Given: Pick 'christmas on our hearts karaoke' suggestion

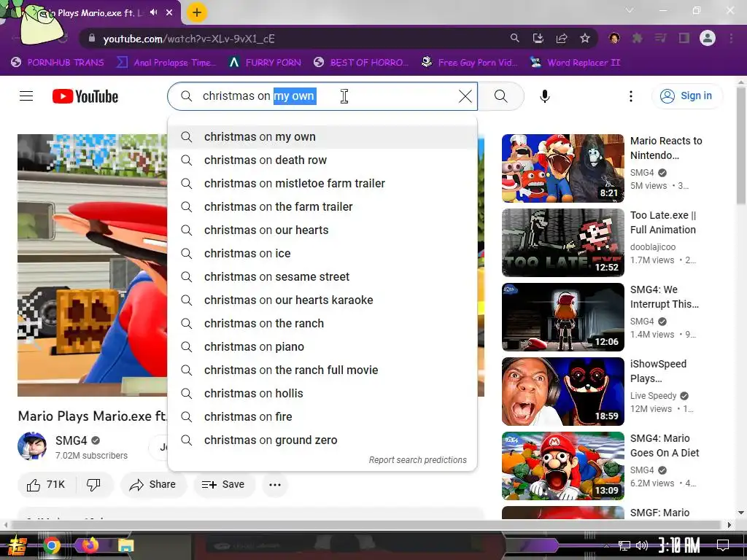Looking at the screenshot, I should click(322, 300).
